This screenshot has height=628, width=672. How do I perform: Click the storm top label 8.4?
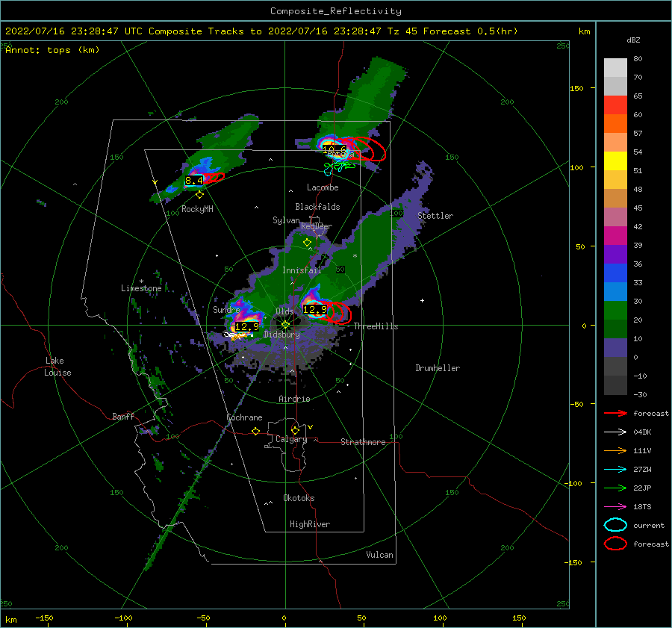pos(194,181)
